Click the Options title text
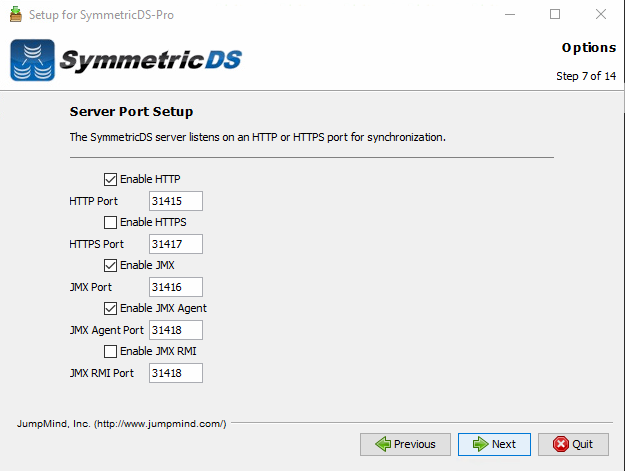 589,48
